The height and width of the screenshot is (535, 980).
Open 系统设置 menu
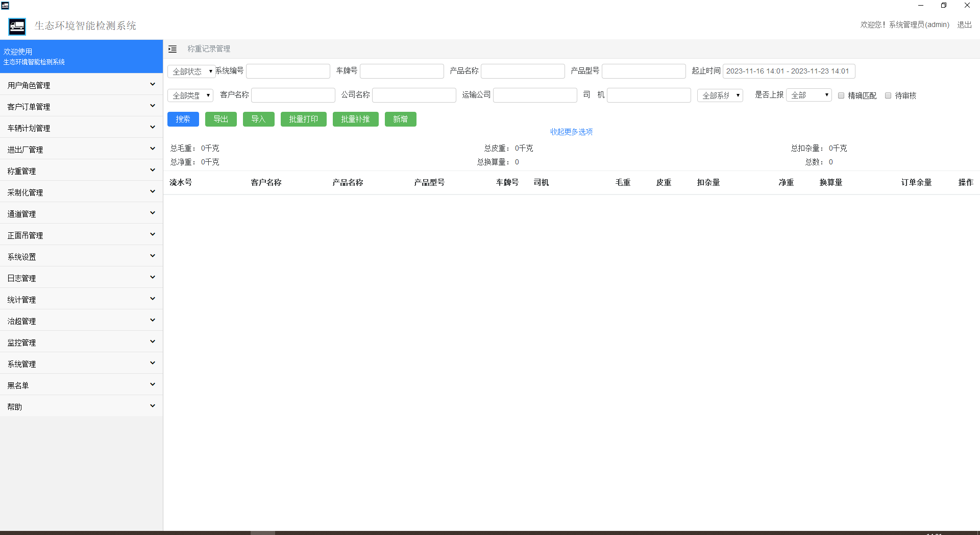81,256
